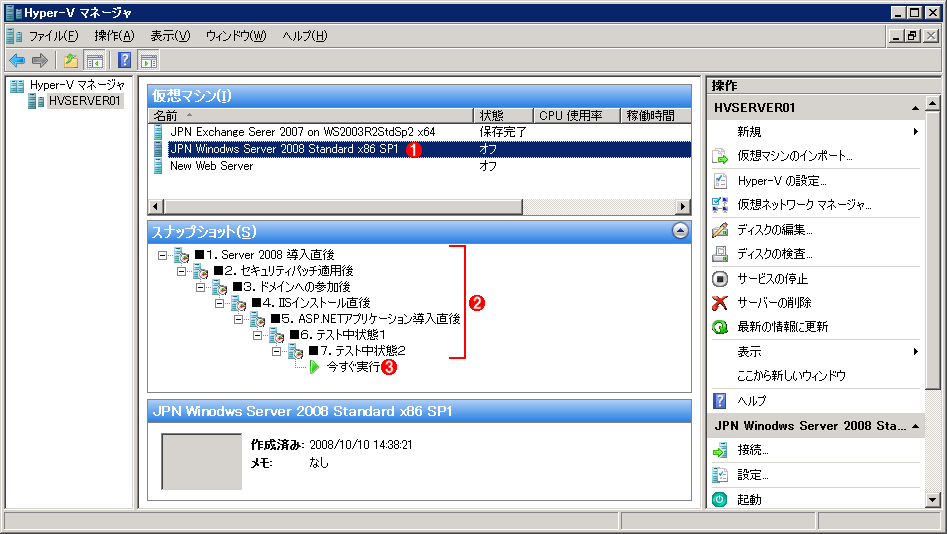Click the Hyper-V の設定 icon
This screenshot has height=534, width=947.
720,181
